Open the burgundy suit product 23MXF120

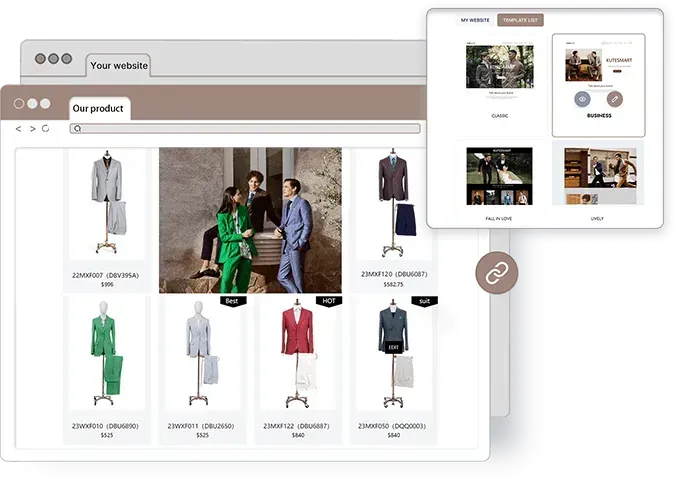tap(393, 219)
